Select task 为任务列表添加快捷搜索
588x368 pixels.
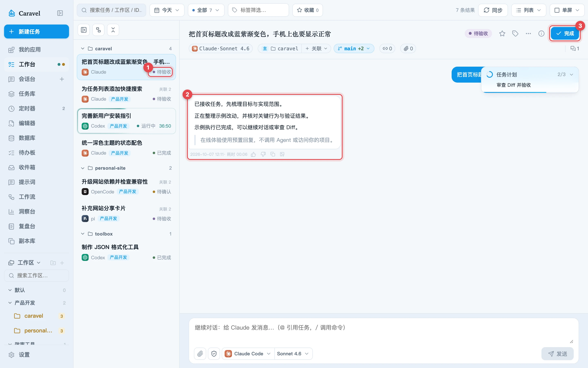click(x=126, y=94)
